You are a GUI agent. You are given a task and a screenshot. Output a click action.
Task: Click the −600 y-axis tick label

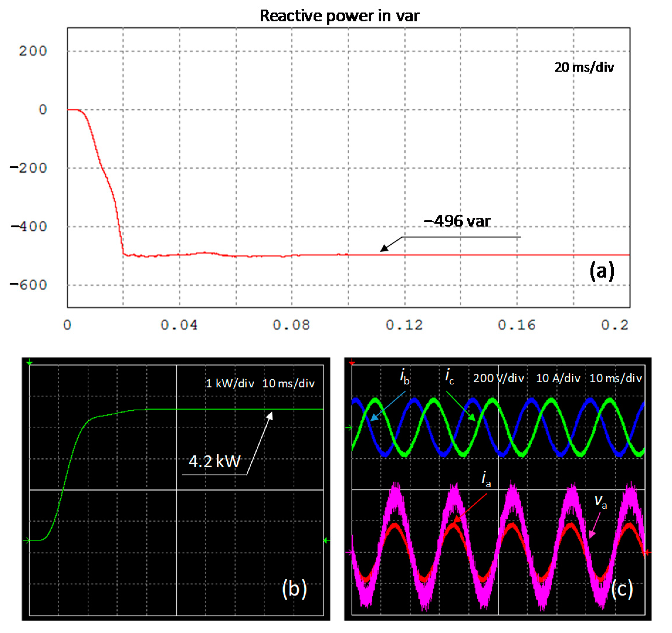[x=28, y=285]
